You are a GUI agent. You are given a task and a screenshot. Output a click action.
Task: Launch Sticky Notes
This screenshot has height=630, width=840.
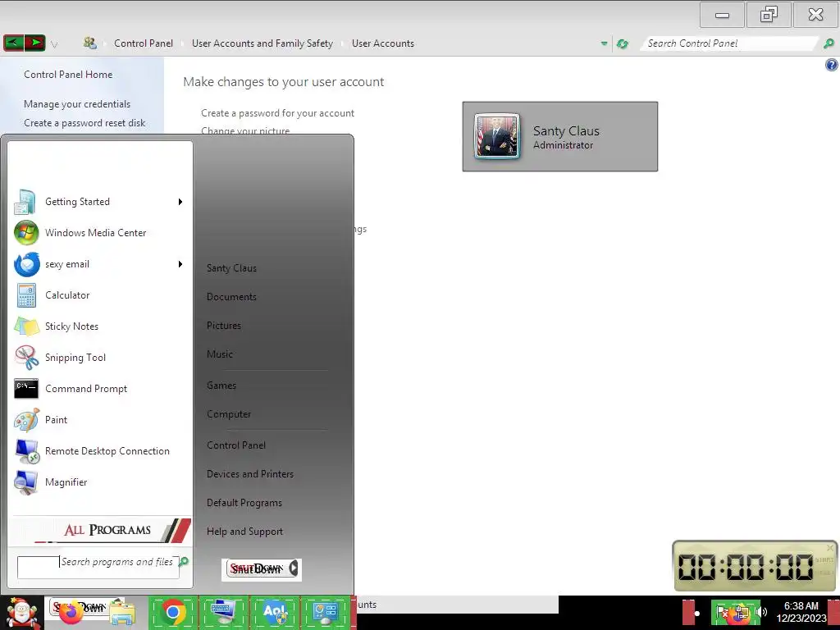click(99, 326)
